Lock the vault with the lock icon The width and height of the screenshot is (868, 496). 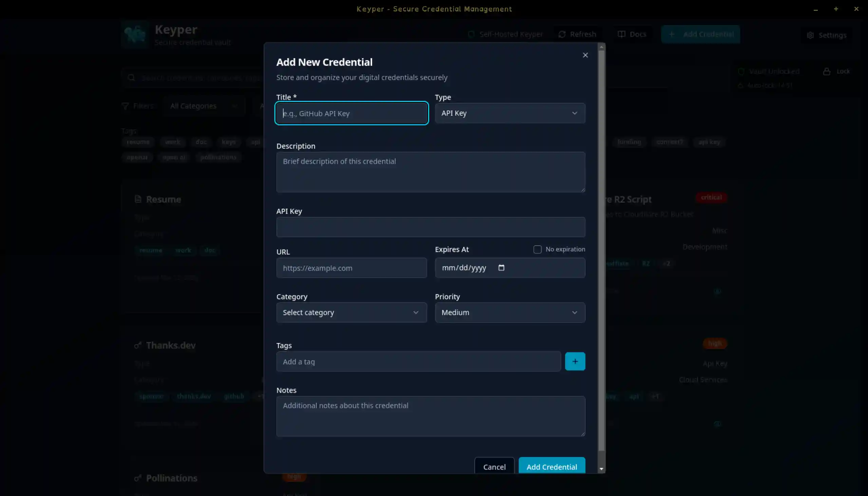tap(826, 71)
